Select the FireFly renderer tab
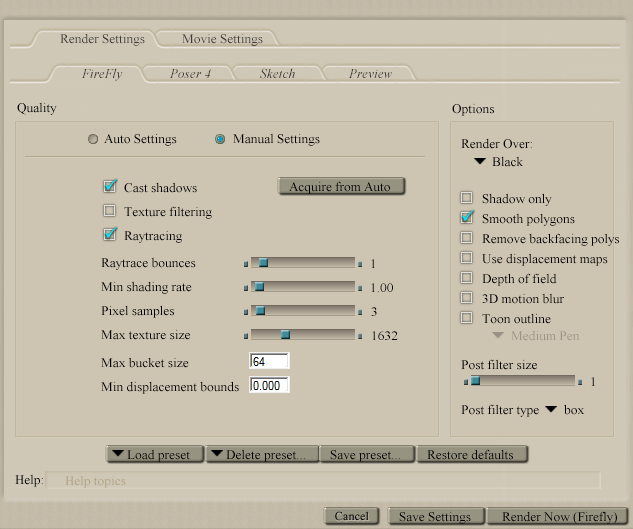633x529 pixels. 102,73
